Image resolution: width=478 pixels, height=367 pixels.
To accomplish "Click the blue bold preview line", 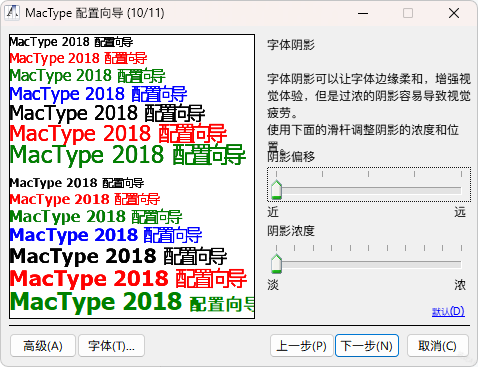I will coord(106,235).
